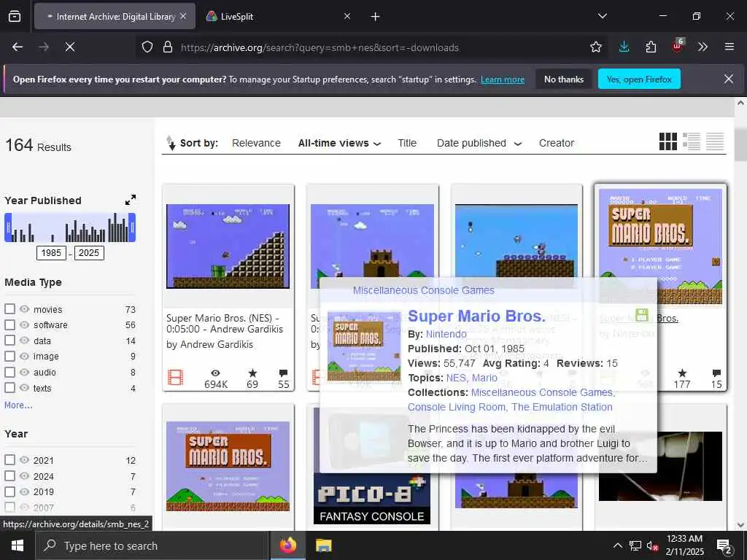Open muted volume tray icon
The width and height of the screenshot is (747, 560).
pyautogui.click(x=653, y=545)
